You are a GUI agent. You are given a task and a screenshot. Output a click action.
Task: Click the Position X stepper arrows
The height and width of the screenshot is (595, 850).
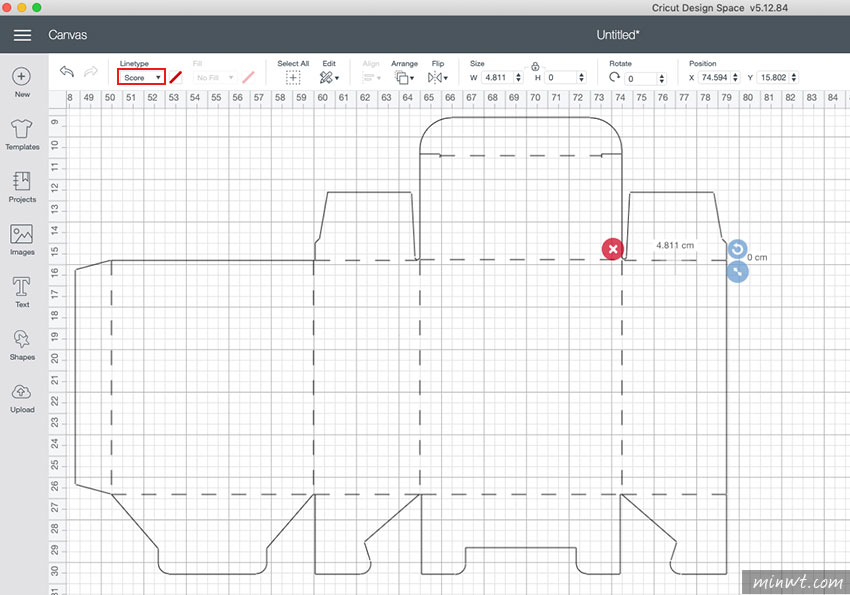[736, 77]
